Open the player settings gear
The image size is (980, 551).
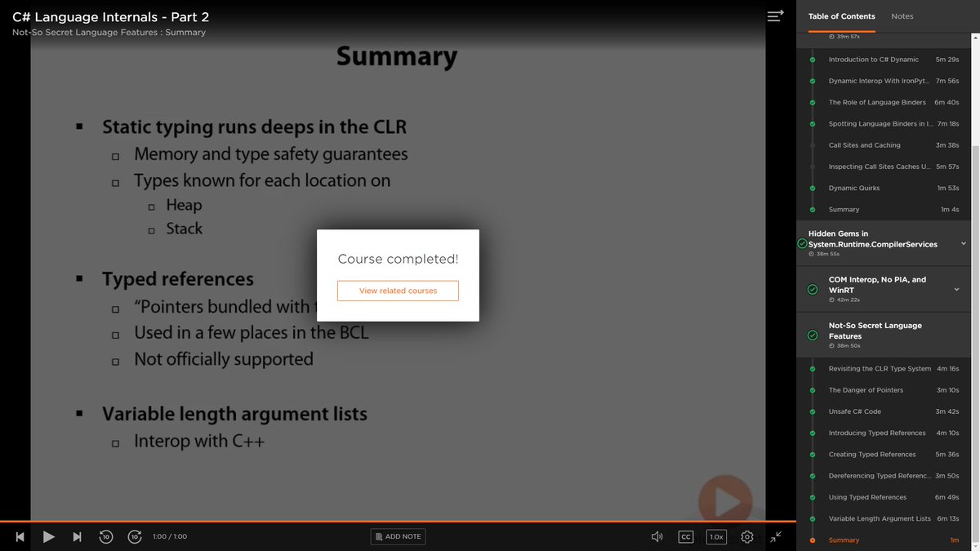(x=746, y=536)
